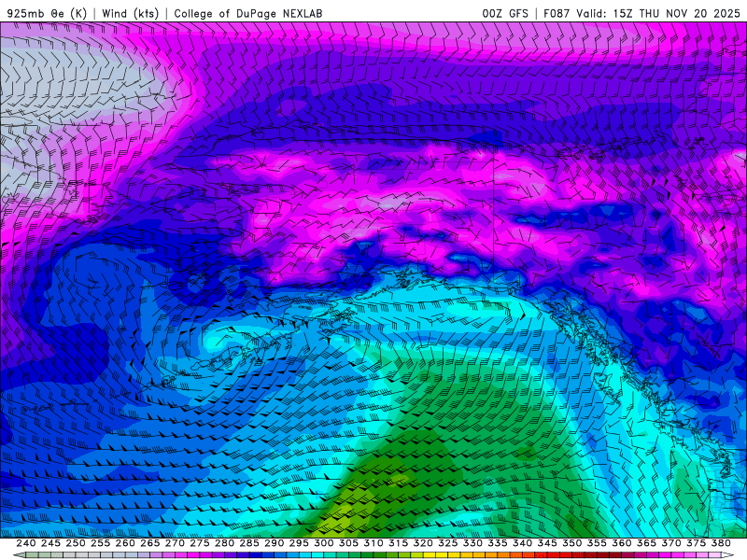
Task: Click the "Valid: 15Z THU NOV 20 2025" text
Action: pyautogui.click(x=658, y=13)
